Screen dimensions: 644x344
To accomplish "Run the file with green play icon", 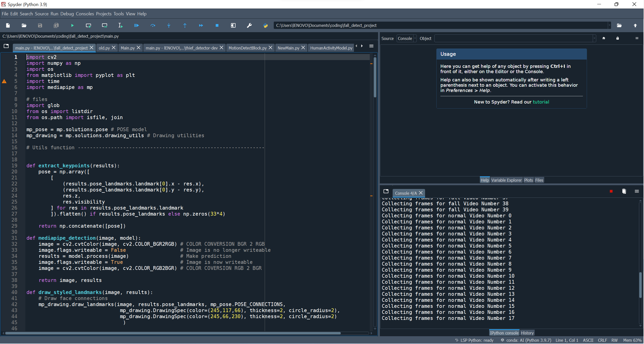I will 72,25.
